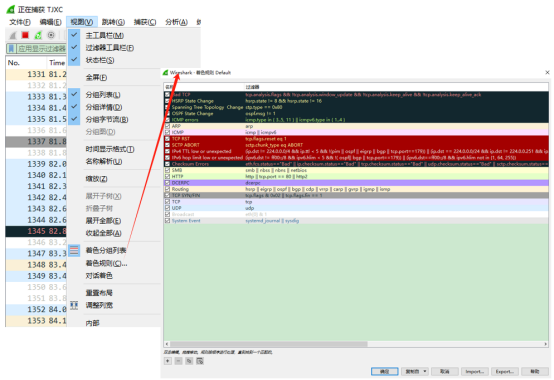Select 着色规则 menu entry
Image resolution: width=554 pixels, height=380 pixels.
point(106,263)
